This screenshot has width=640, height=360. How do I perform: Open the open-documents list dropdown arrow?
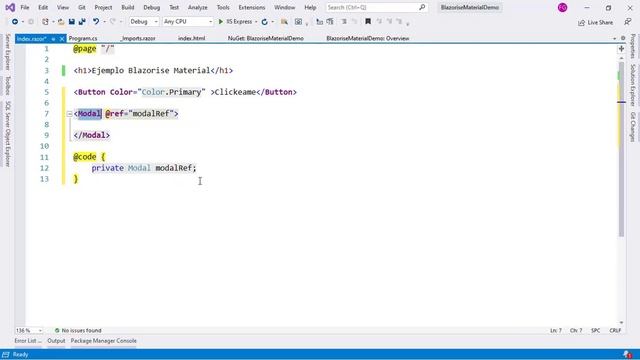(614, 38)
